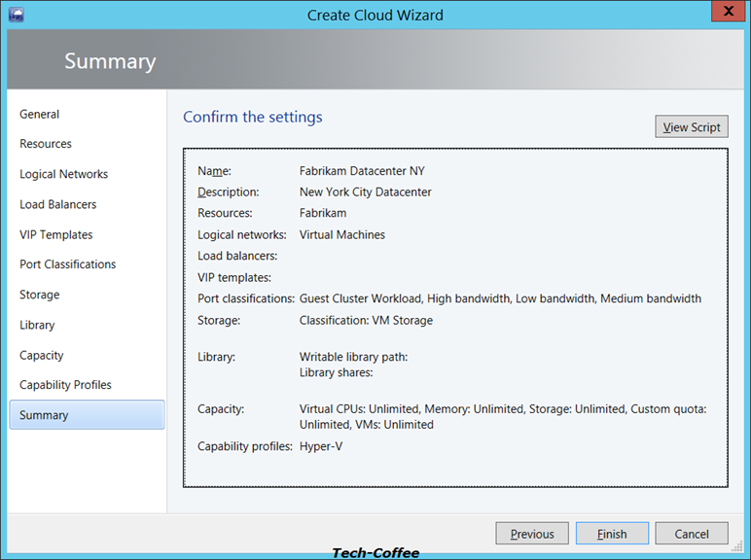751x560 pixels.
Task: Click the logical networks value Virtual Machines
Action: (x=342, y=234)
